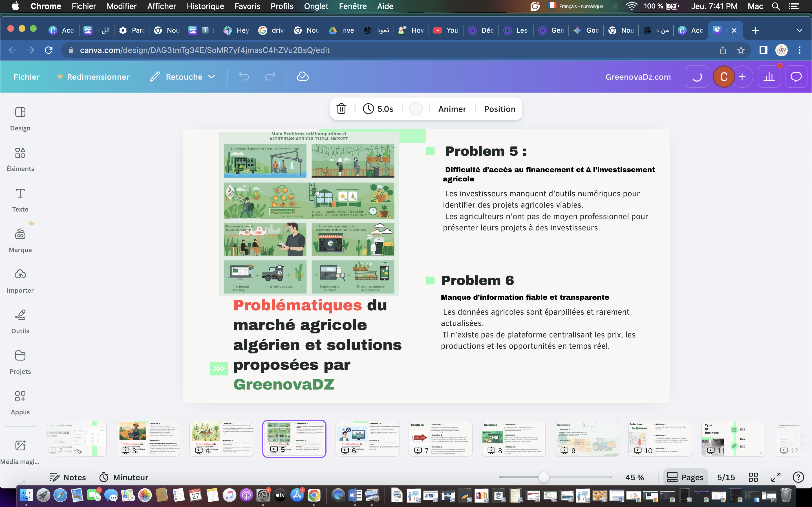812x507 pixels.
Task: Toggle the Pages thumbnail strip
Action: (x=685, y=477)
